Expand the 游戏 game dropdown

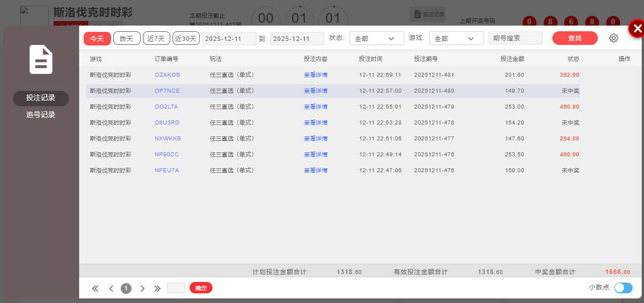pyautogui.click(x=456, y=38)
